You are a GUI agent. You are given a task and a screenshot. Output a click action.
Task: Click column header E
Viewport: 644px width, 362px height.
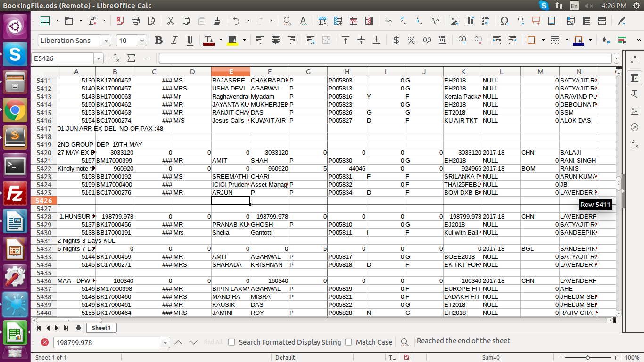coord(231,72)
